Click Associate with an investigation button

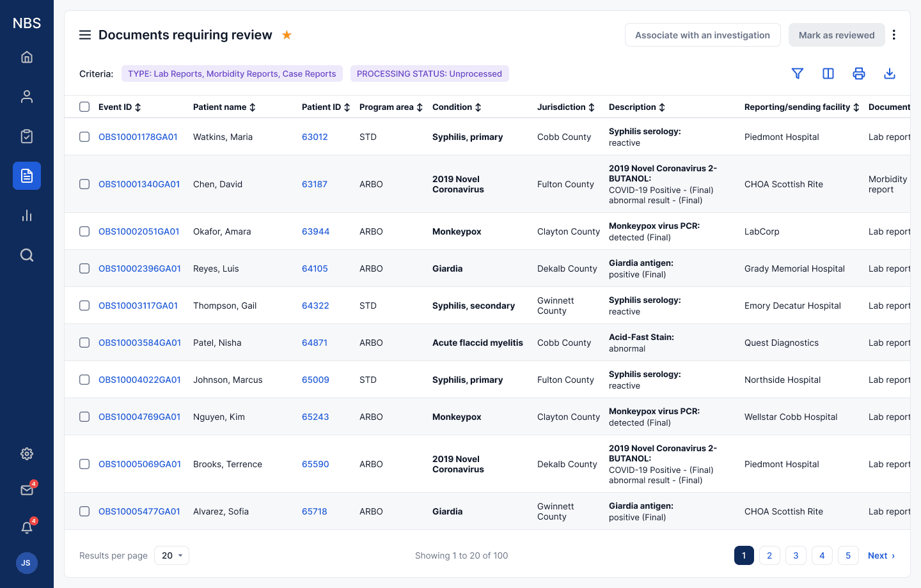703,35
